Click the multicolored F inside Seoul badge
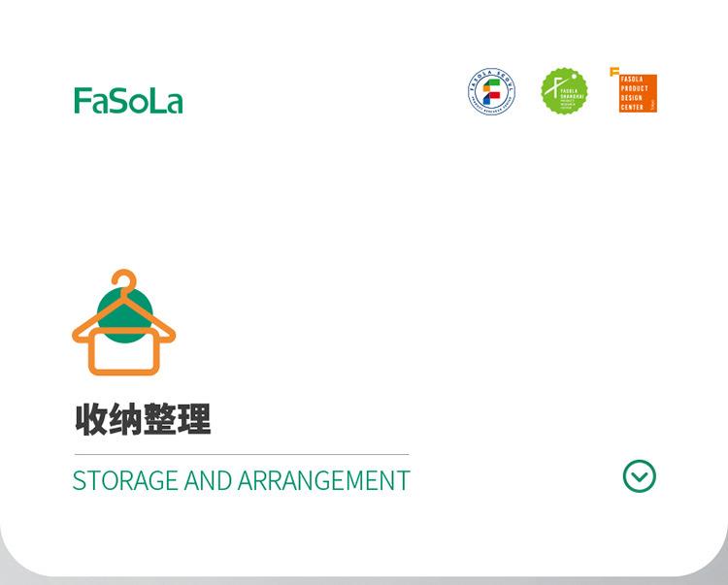This screenshot has width=728, height=585. (x=492, y=91)
